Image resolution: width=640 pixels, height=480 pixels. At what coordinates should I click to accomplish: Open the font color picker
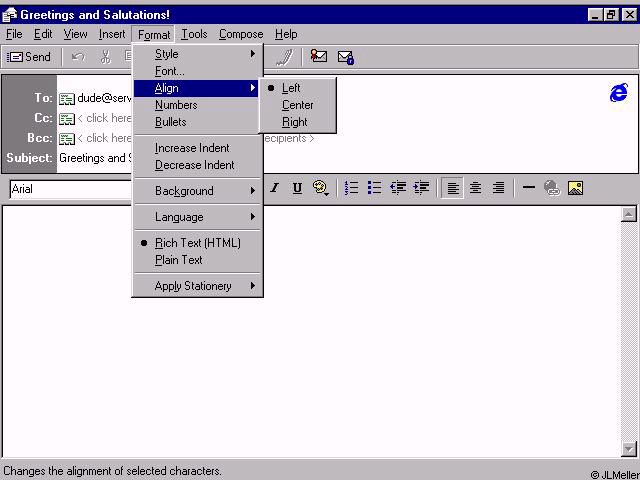[x=321, y=188]
